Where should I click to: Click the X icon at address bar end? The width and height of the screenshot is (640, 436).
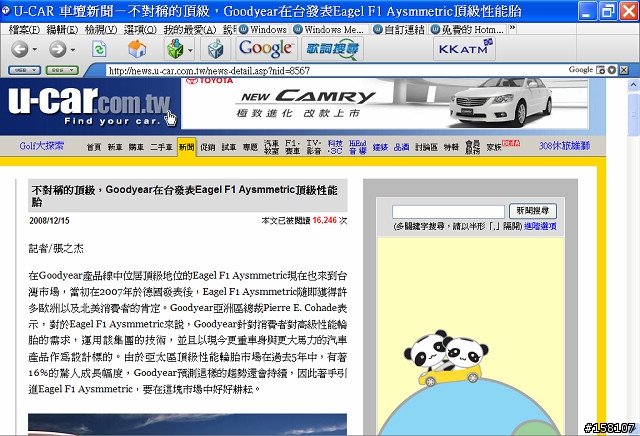[624, 70]
